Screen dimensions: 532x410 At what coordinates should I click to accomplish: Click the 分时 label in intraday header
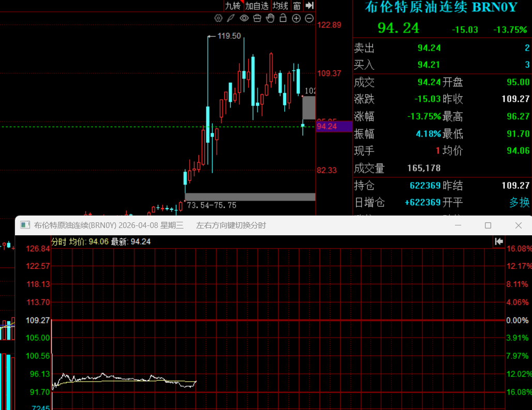(x=59, y=241)
